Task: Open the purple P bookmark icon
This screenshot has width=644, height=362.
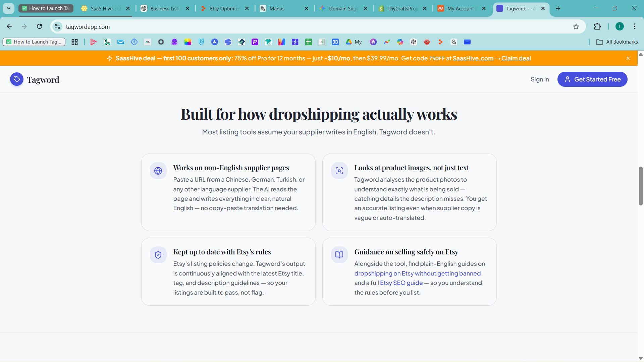Action: [x=255, y=42]
